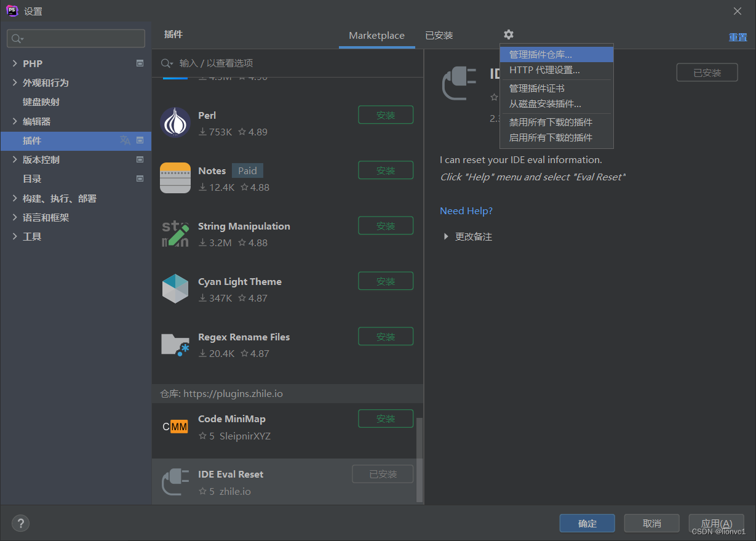Select 管理插件仓库... menu item
Image resolution: width=756 pixels, height=541 pixels.
(x=557, y=55)
